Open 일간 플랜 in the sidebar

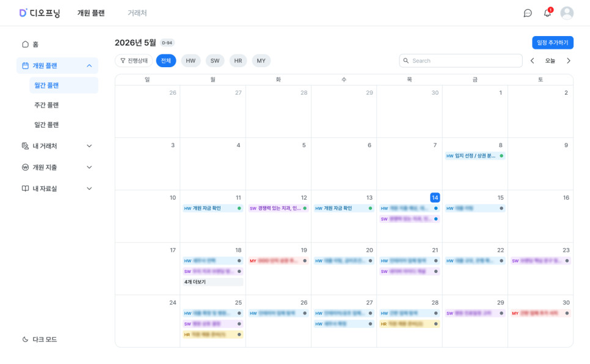(x=46, y=125)
